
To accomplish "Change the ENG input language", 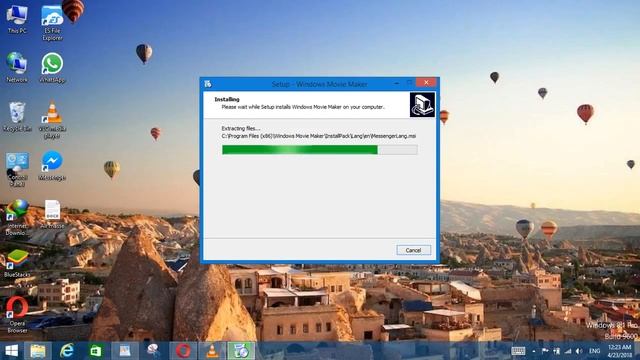I will [x=595, y=351].
